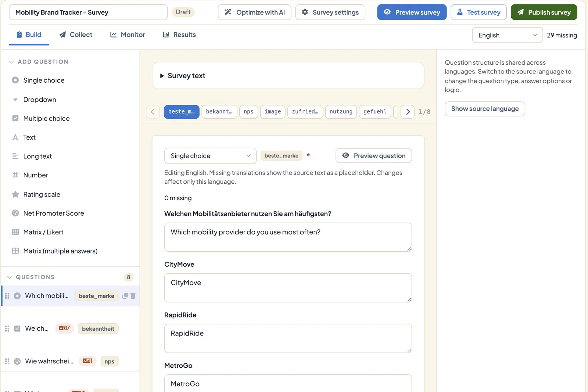The width and height of the screenshot is (588, 392).
Task: Click missing translations badge on nps row
Action: [87, 361]
